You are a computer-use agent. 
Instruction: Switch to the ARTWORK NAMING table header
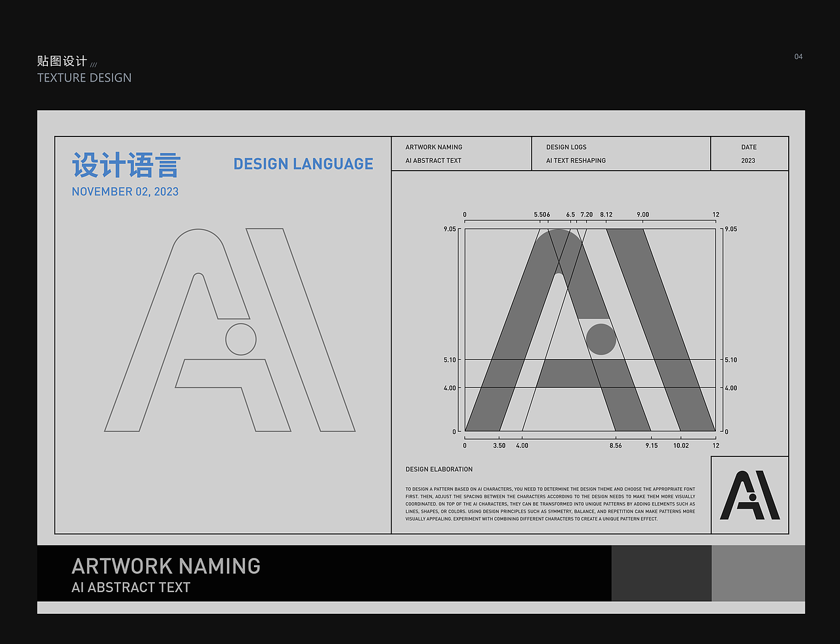(434, 147)
